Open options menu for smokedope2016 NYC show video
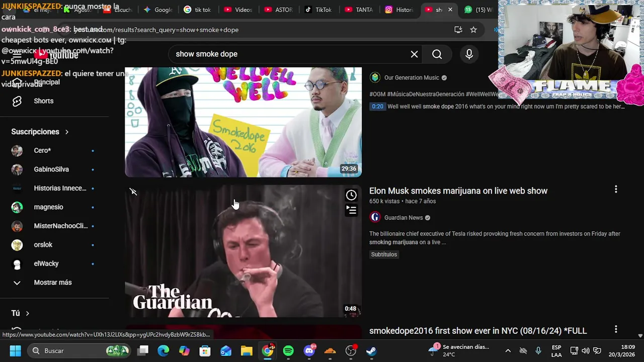This screenshot has width=644, height=362. click(616, 329)
